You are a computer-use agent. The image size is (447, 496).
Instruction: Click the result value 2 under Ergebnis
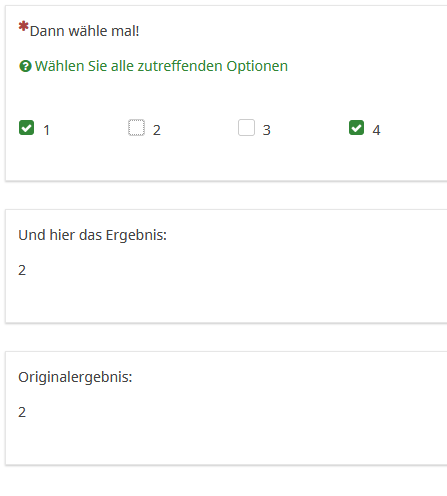[x=22, y=270]
